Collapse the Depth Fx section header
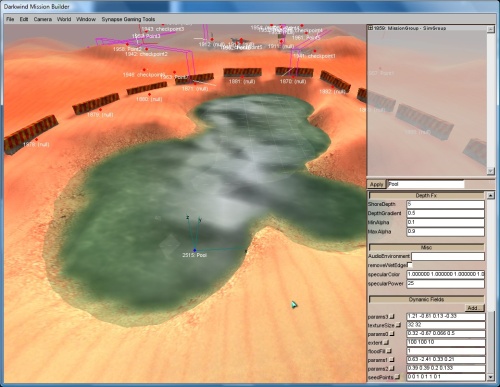The image size is (500, 387). click(x=426, y=195)
